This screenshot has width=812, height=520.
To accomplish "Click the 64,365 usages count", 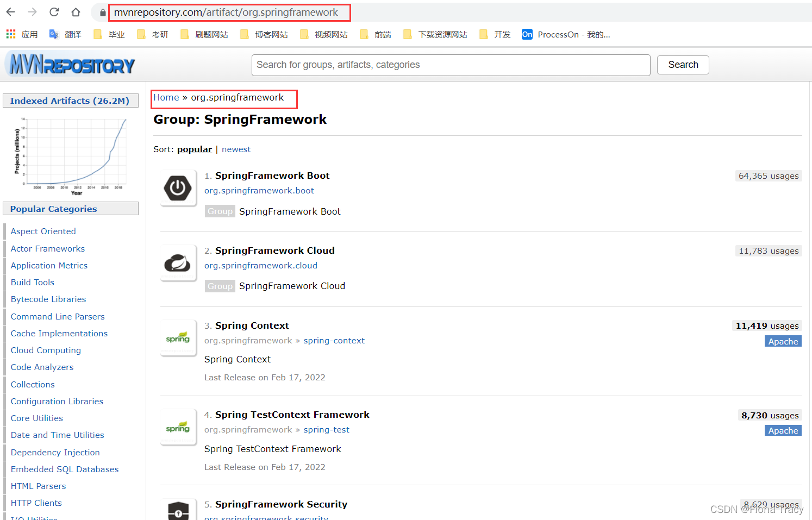I will [x=769, y=176].
